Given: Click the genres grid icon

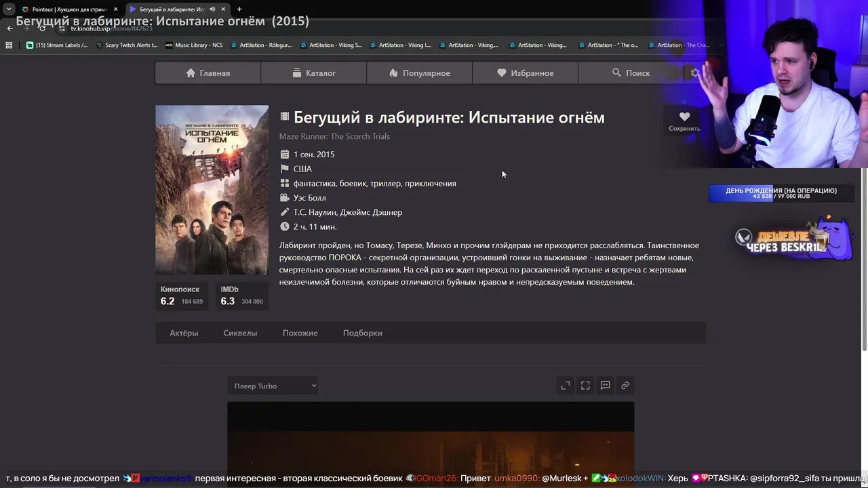Looking at the screenshot, I should click(285, 184).
